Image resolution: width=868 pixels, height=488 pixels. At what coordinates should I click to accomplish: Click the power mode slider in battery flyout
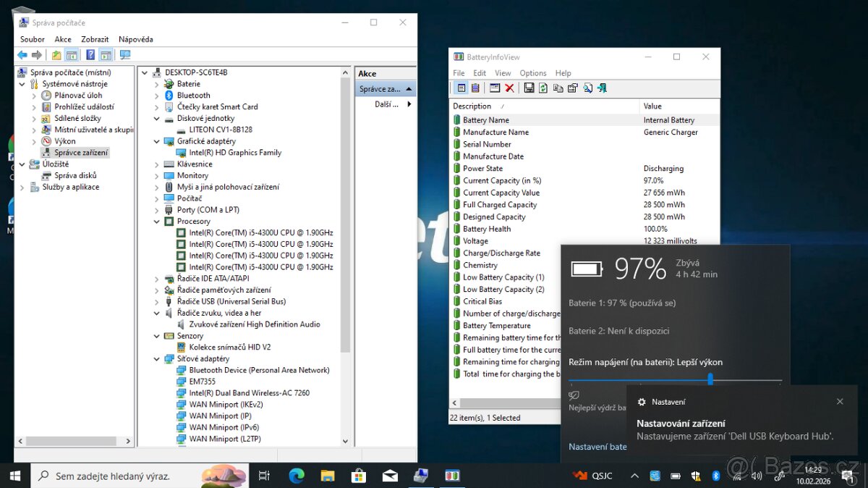(x=710, y=379)
